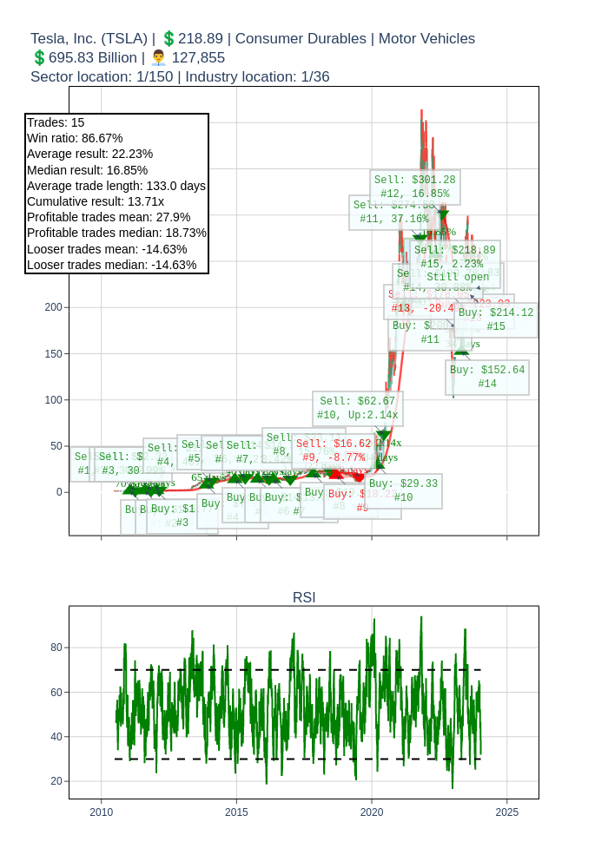The height and width of the screenshot is (868, 608).
Task: Select the Sell '#11, 37.16%' annotation
Action: tap(393, 213)
